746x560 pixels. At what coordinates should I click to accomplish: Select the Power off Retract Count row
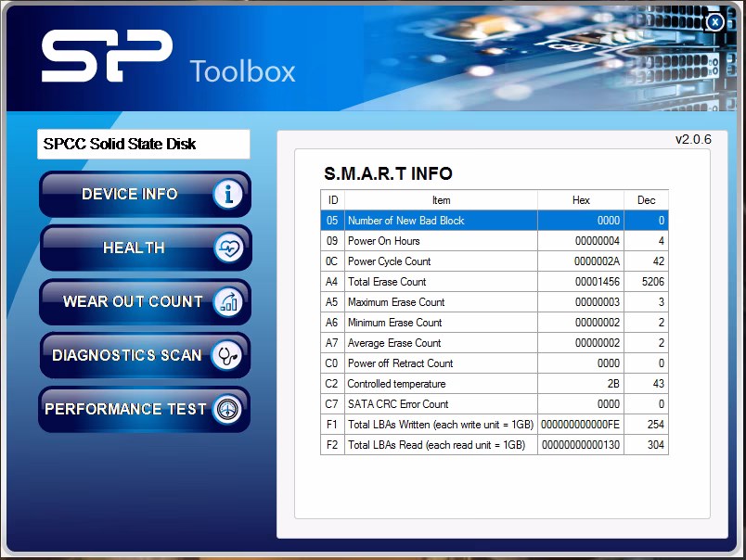coord(495,363)
